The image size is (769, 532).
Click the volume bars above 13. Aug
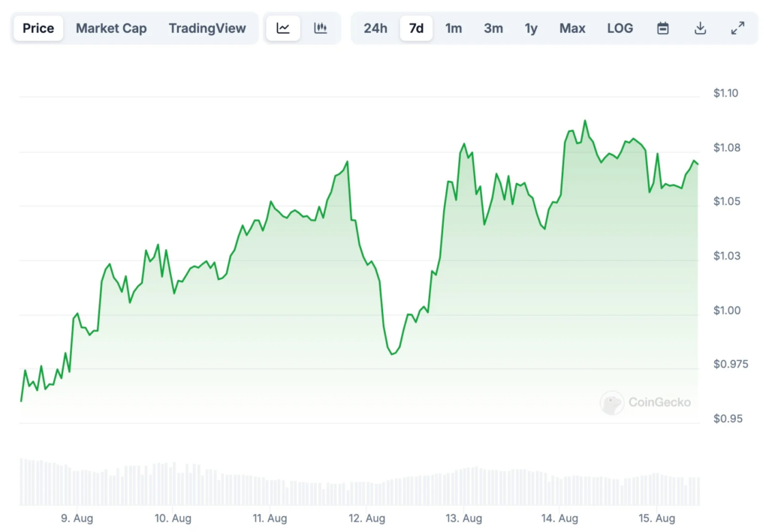464,486
